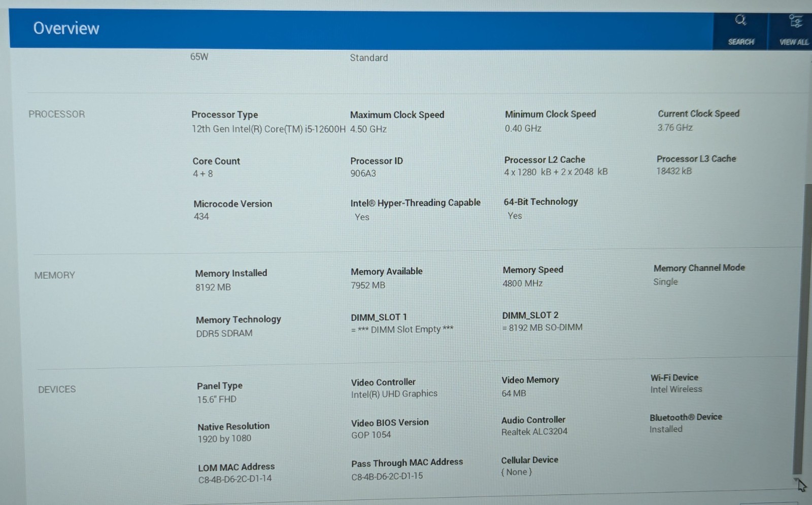This screenshot has height=505, width=812.
Task: Click the 4.50 GHz maximum clock value
Action: coord(368,129)
